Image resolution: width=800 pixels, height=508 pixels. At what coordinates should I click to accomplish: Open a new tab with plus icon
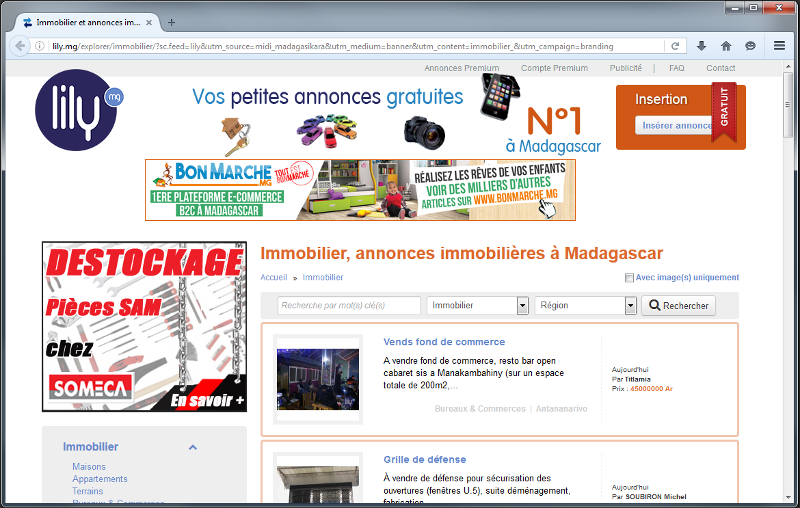click(x=171, y=22)
